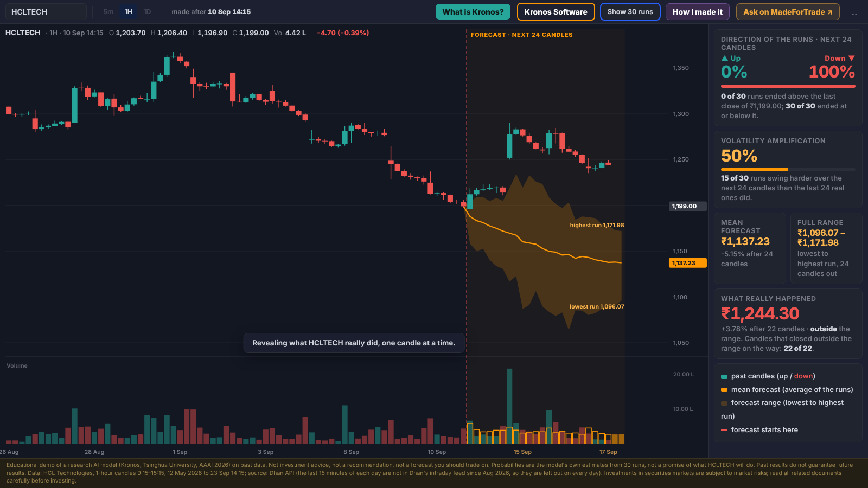Click the made after 10 Sep 14:15 date picker
The width and height of the screenshot is (868, 488).
211,12
